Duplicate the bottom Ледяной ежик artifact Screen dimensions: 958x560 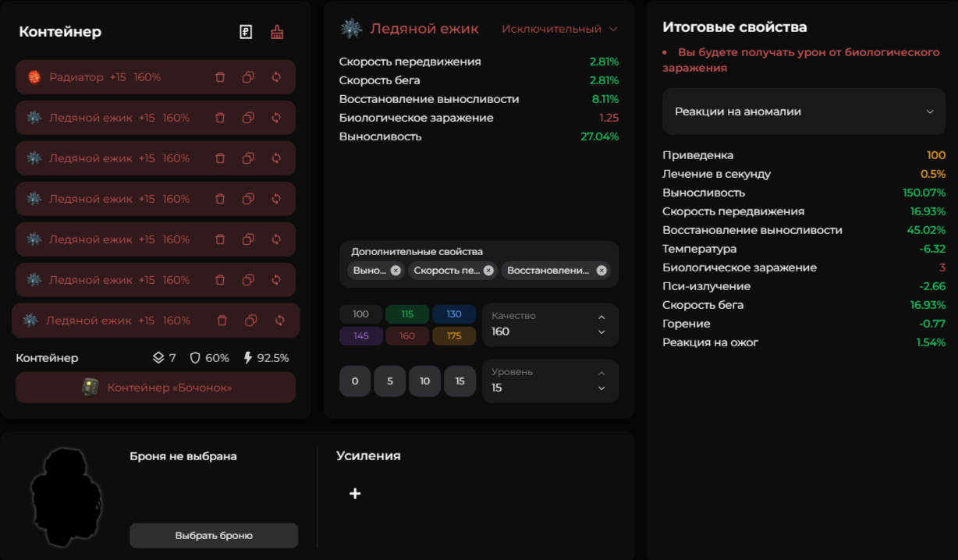pos(251,321)
